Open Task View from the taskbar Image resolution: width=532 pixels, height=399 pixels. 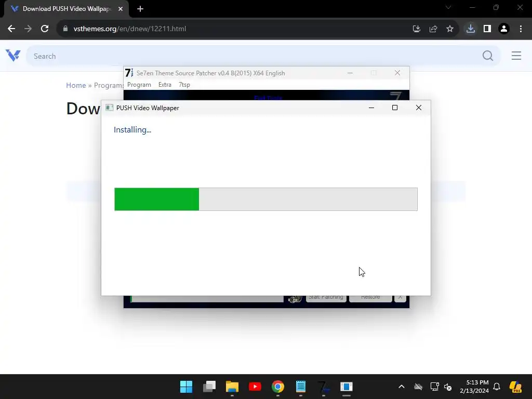pyautogui.click(x=209, y=387)
